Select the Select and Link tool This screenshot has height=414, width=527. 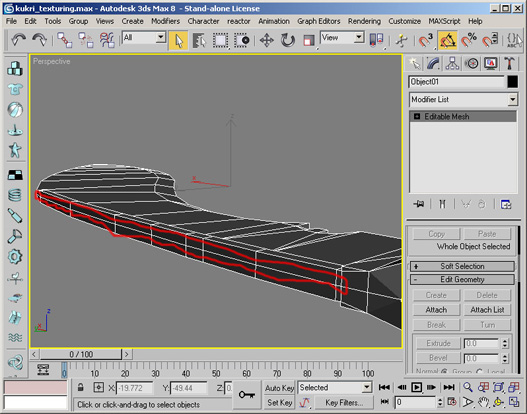64,40
